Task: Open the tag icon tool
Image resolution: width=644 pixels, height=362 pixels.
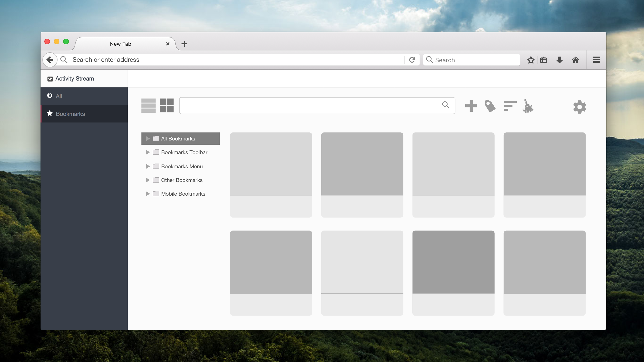Action: pos(490,106)
